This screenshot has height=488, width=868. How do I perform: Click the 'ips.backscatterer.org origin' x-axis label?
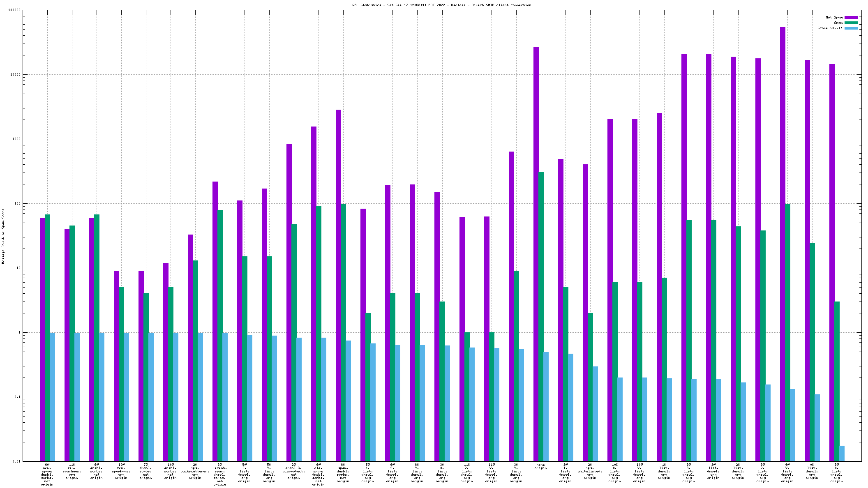[195, 471]
